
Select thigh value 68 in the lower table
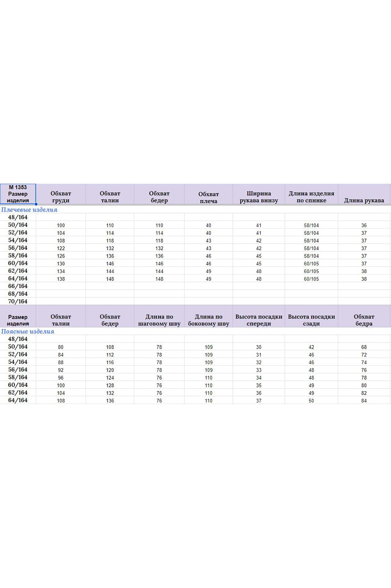click(364, 347)
